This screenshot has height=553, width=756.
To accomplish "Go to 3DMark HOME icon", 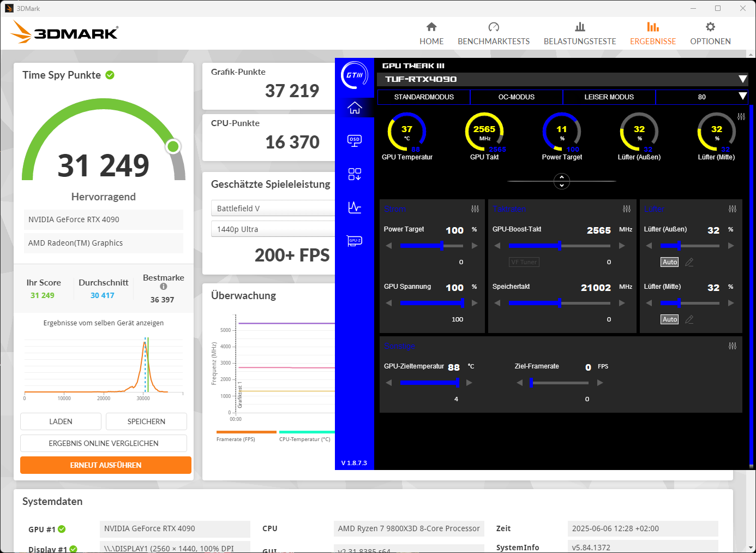I will click(x=431, y=27).
